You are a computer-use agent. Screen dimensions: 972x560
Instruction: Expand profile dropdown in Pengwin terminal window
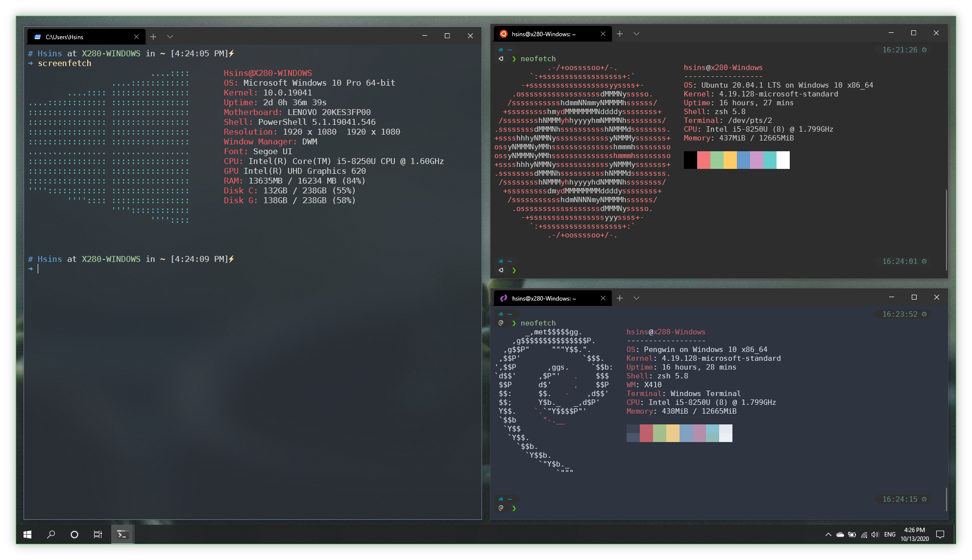pos(636,298)
